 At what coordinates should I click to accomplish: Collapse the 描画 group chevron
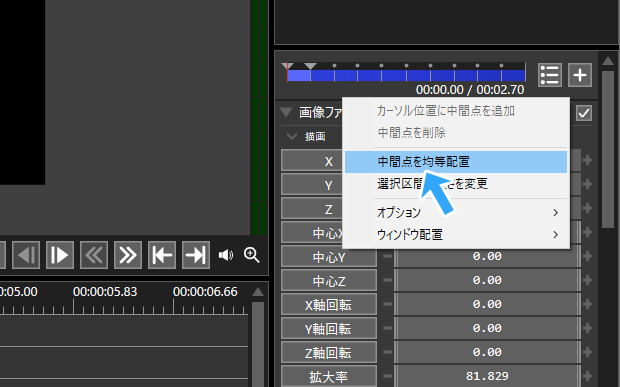tap(292, 136)
